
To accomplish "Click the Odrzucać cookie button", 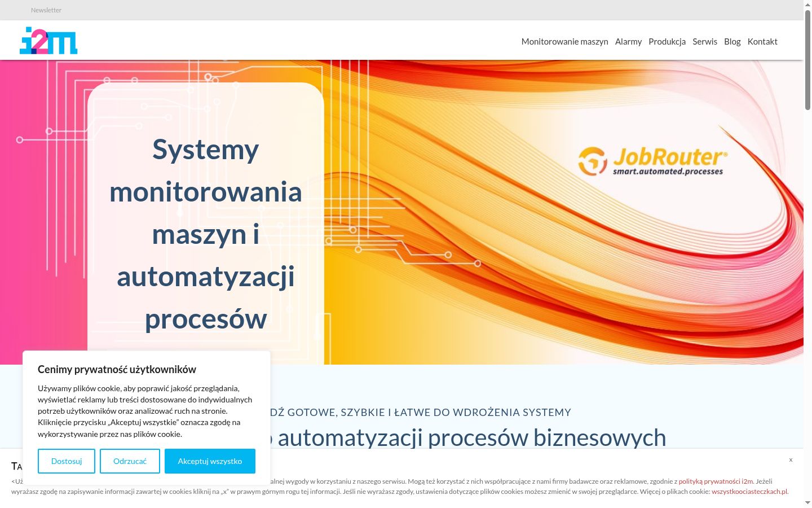I will tap(130, 461).
